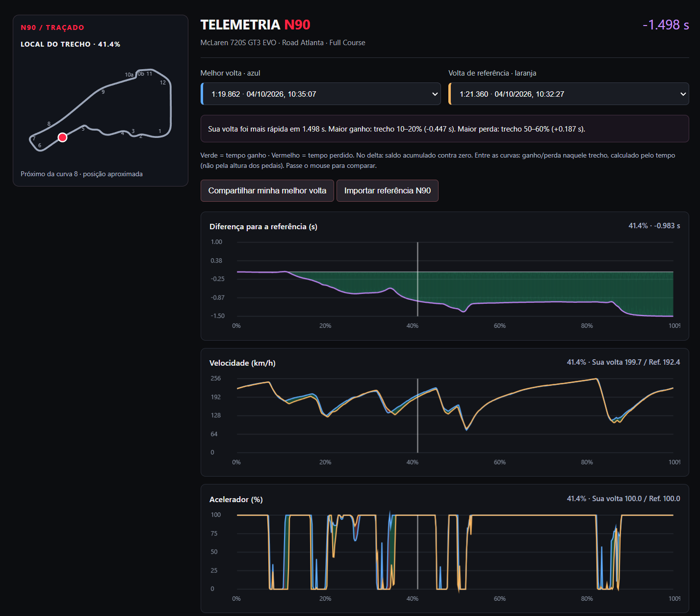Click the 256 axis value on speed chart
Viewport: 700px width, 616px height.
pyautogui.click(x=216, y=378)
